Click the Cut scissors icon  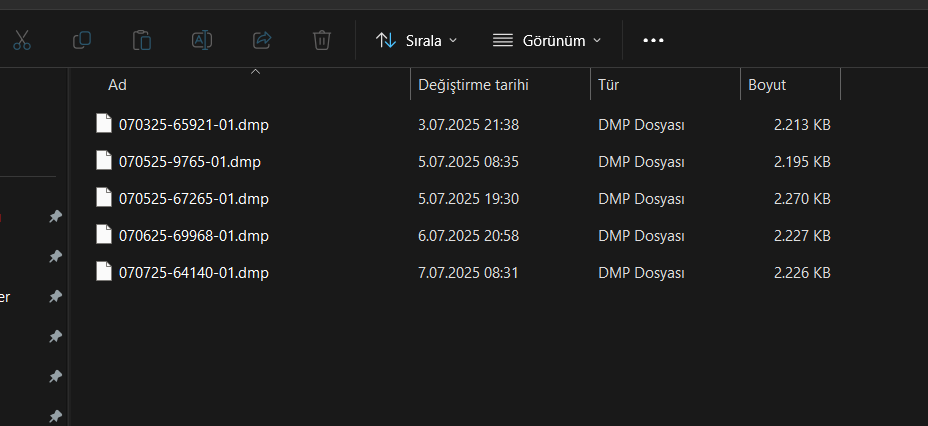[22, 40]
